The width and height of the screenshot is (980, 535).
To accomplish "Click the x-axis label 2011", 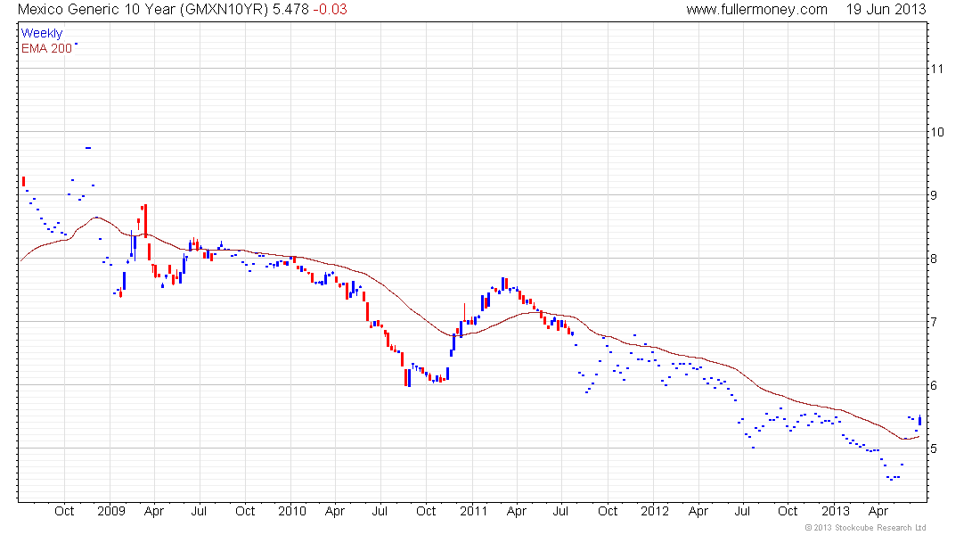I will click(x=473, y=511).
